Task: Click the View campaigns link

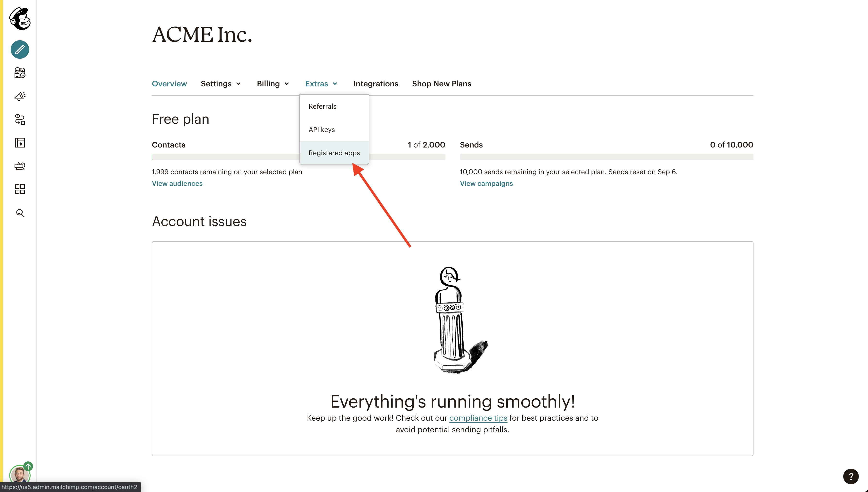Action: pyautogui.click(x=486, y=183)
